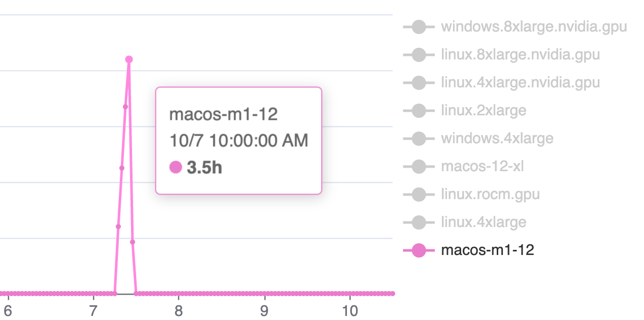Click the windows.8xlarge.nvidia.gpu legend marker circle
The width and height of the screenshot is (644, 320).
(419, 26)
